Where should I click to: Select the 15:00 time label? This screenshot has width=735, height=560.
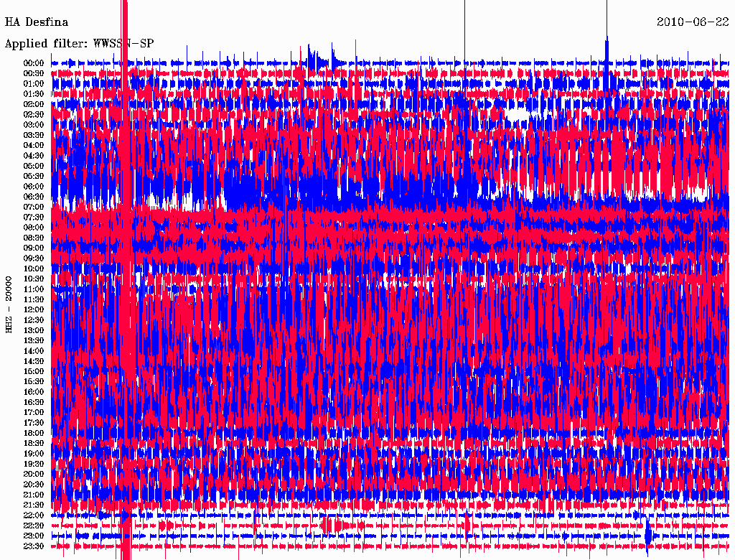point(34,371)
